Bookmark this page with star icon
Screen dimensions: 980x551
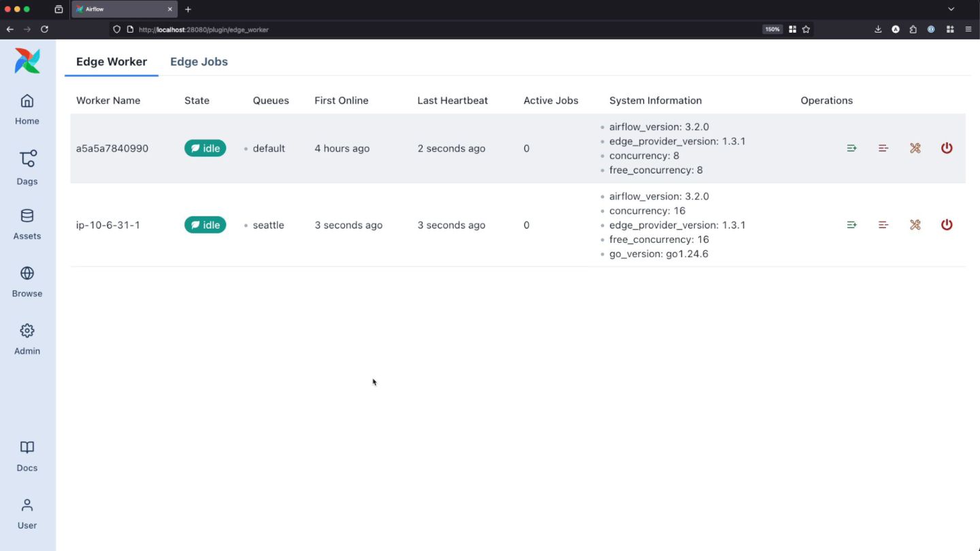[x=806, y=29]
